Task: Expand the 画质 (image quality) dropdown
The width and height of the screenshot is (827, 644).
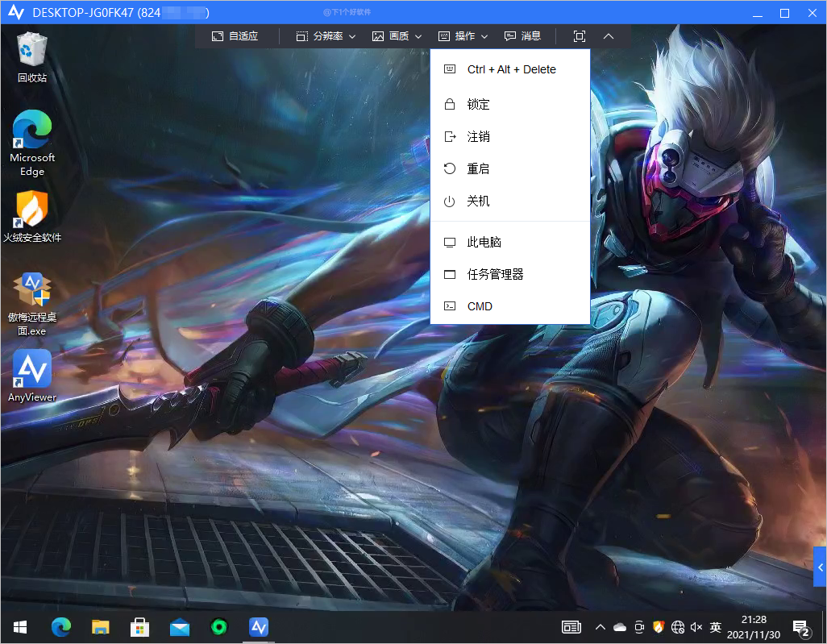Action: (397, 35)
